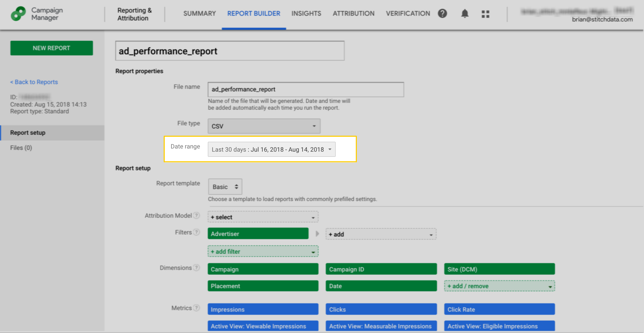This screenshot has height=333, width=644.
Task: Open the notifications bell
Action: pyautogui.click(x=464, y=14)
